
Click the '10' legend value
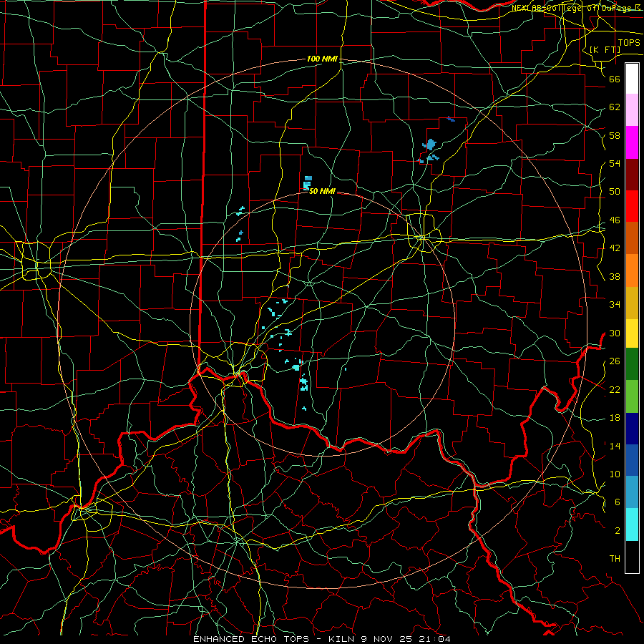pos(615,474)
